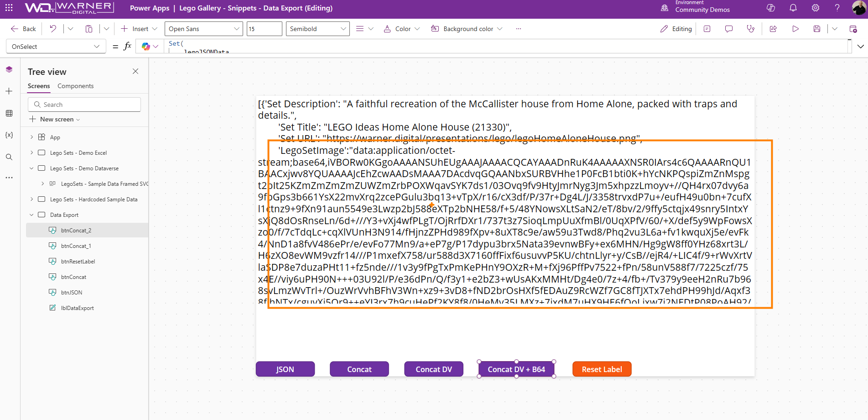
Task: Undo the last action
Action: pyautogui.click(x=53, y=29)
